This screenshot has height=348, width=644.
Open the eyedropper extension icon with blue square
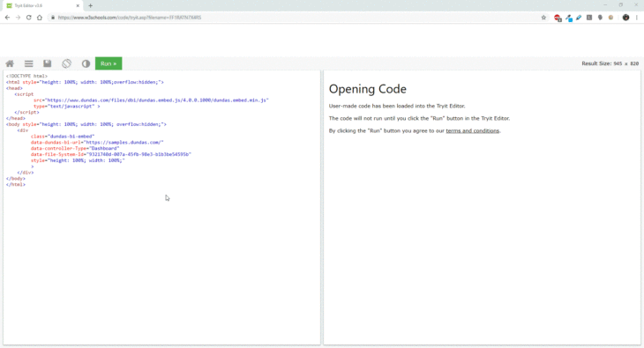569,18
